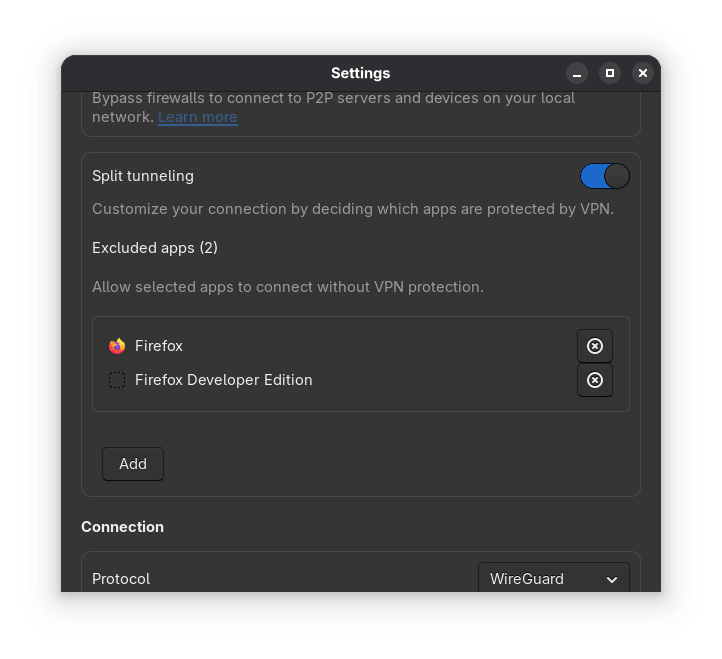Click the Add button for excluded apps
This screenshot has width=722, height=659.
133,464
